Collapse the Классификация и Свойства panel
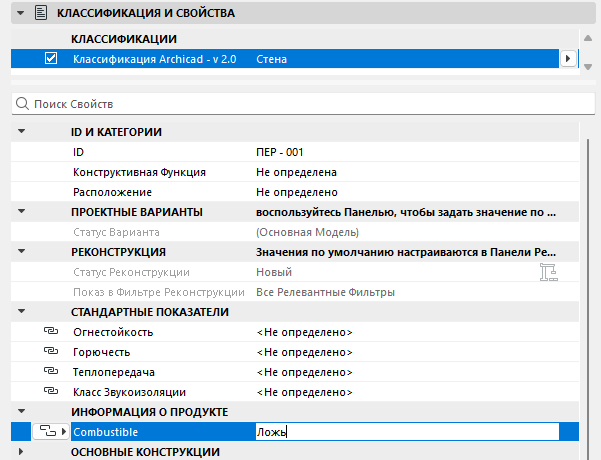601x460 pixels. 21,13
